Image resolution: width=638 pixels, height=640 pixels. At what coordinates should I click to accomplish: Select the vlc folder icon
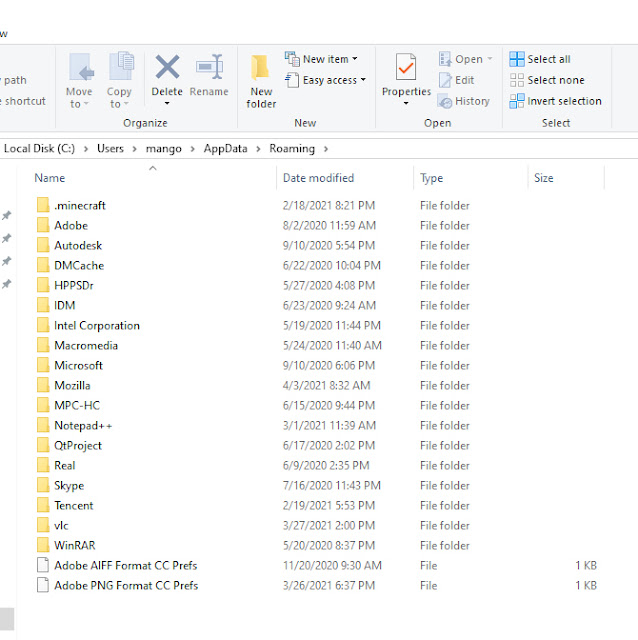point(43,525)
